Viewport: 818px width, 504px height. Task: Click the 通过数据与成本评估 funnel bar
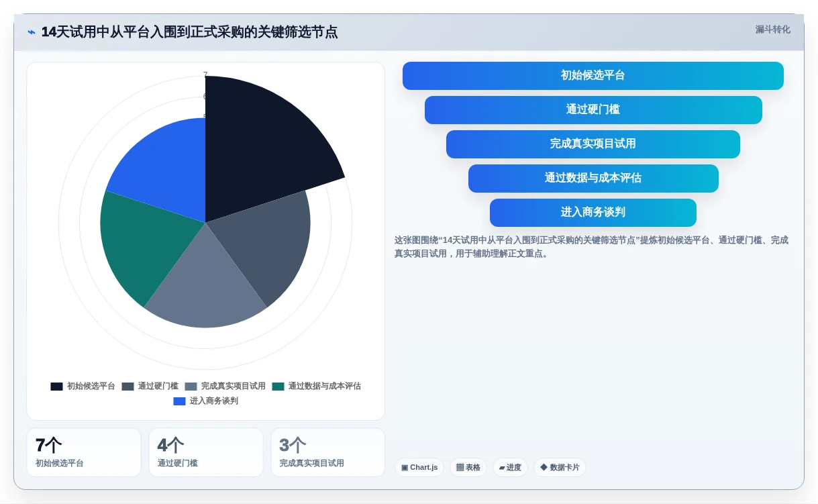click(593, 179)
